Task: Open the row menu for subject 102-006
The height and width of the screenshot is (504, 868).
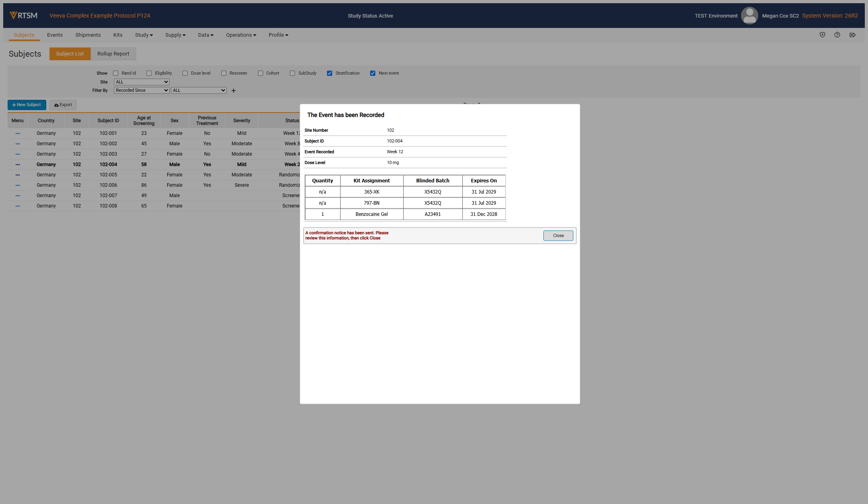Action: 18,185
